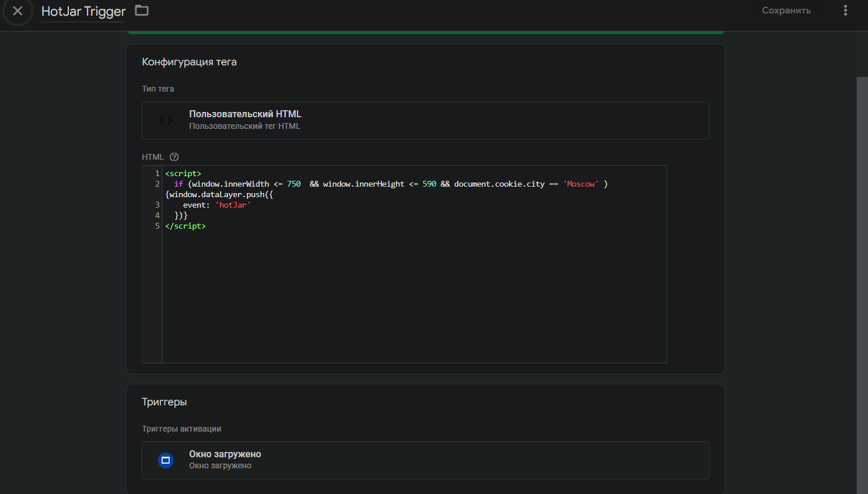Click the opening <script> line of code
Viewport: 868px width, 494px height.
tap(183, 173)
